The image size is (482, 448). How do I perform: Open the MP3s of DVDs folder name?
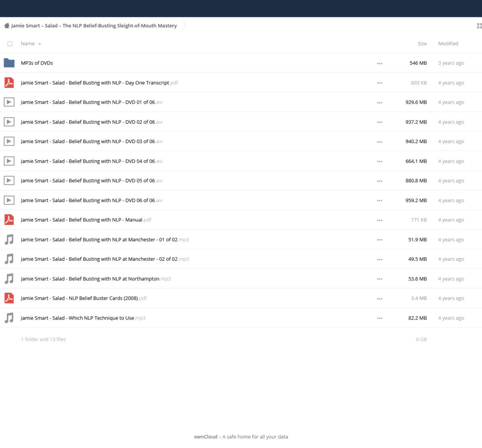(x=37, y=63)
